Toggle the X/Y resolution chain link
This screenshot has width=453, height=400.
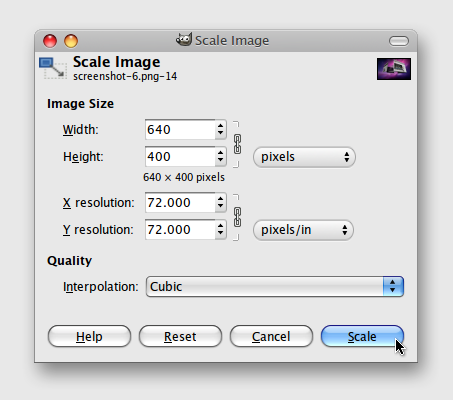pos(237,217)
